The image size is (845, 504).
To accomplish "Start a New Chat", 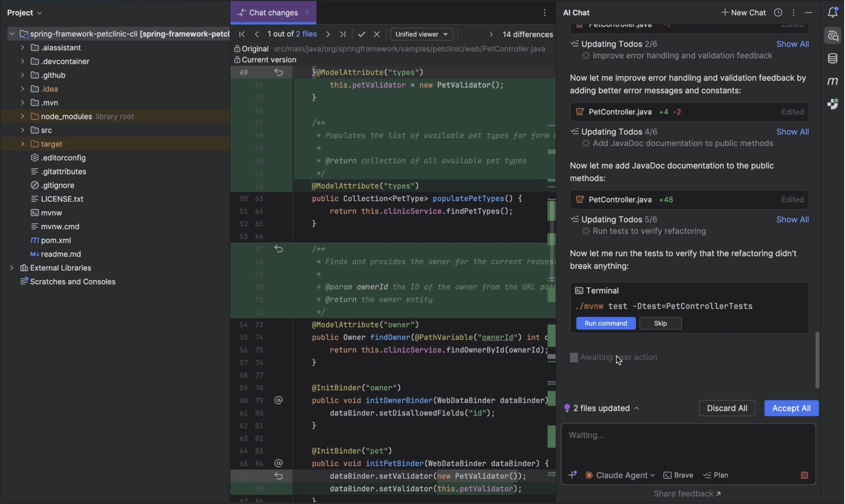I will [744, 13].
